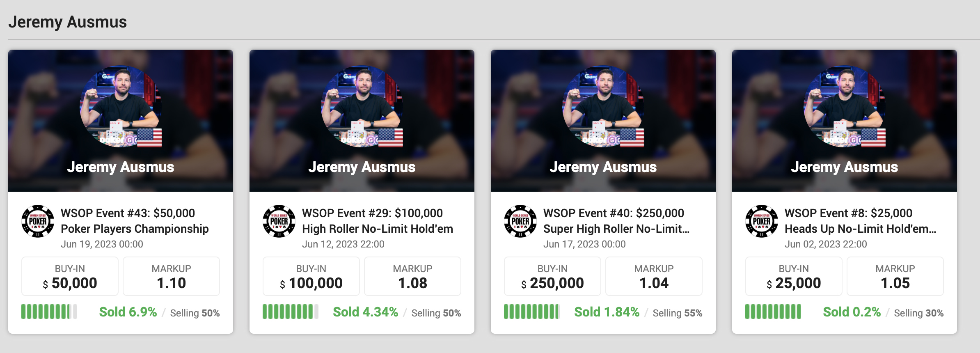Click the $250,000 buy-in box
Screen dimensions: 980x353
[x=552, y=276]
